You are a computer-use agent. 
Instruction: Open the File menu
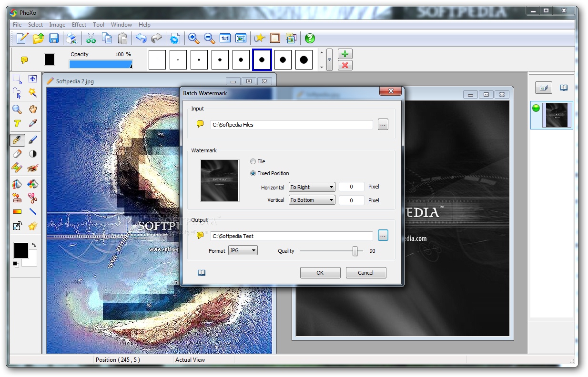pos(17,25)
